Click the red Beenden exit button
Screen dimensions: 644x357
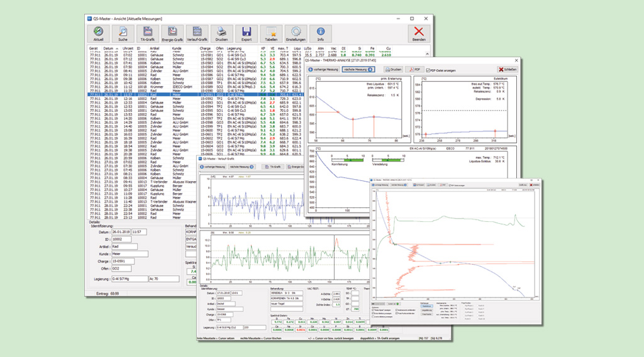click(418, 34)
